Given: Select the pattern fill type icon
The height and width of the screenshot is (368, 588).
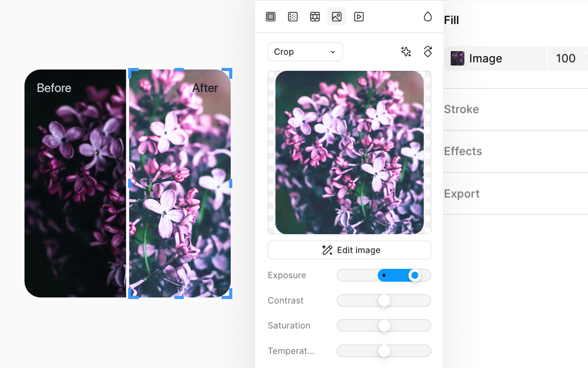Looking at the screenshot, I should click(x=315, y=16).
